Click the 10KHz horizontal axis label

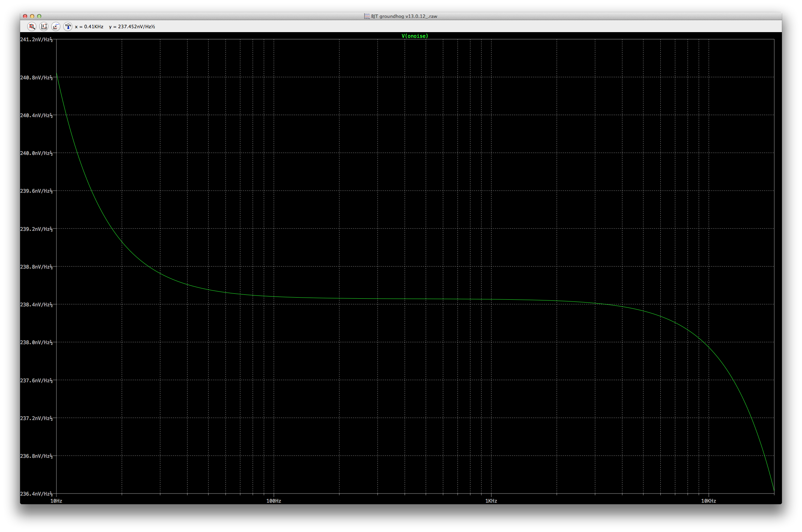(x=708, y=501)
